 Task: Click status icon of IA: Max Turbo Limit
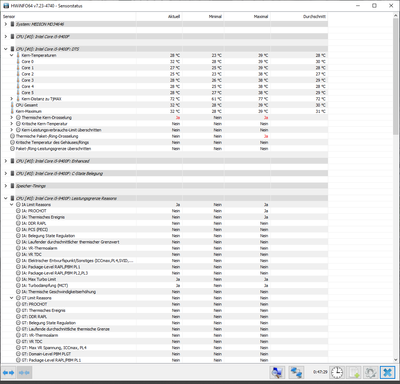pyautogui.click(x=18, y=279)
